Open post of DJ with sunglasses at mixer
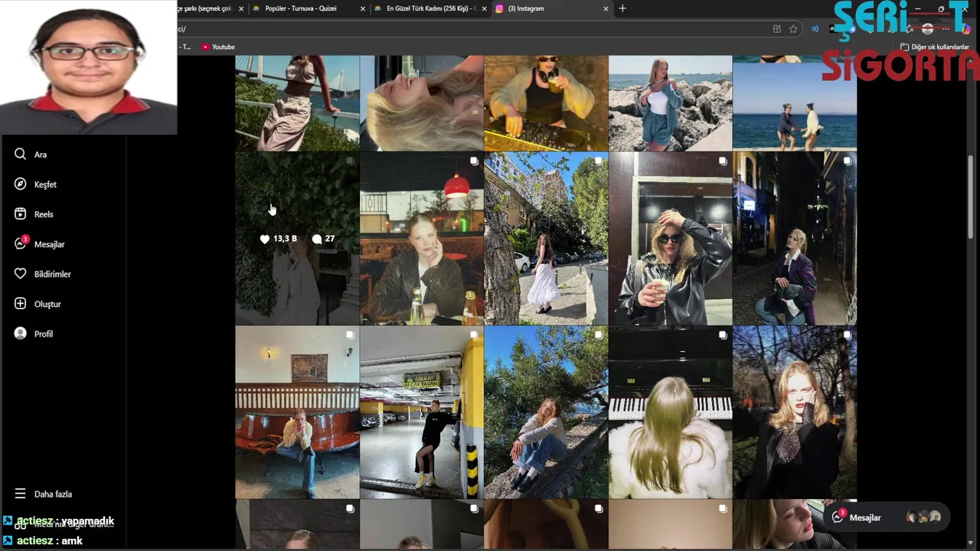980x551 pixels. click(546, 103)
